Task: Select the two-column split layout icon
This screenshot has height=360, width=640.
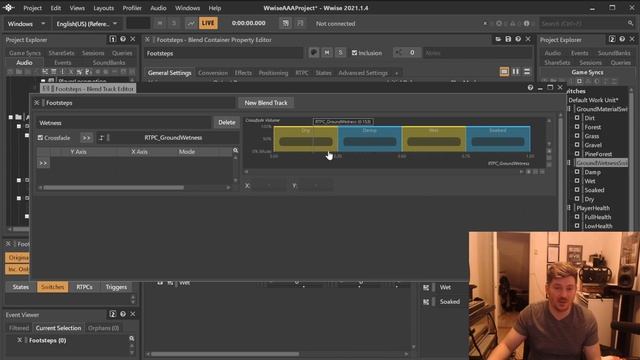Action: pos(516,72)
